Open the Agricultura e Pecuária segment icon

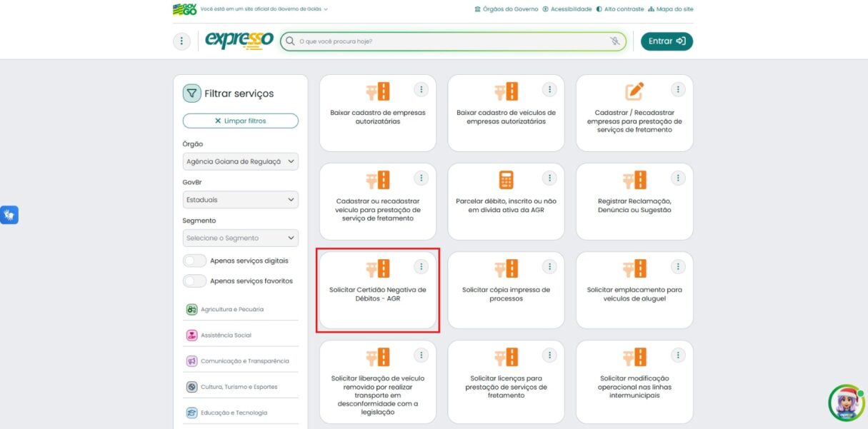pos(191,309)
